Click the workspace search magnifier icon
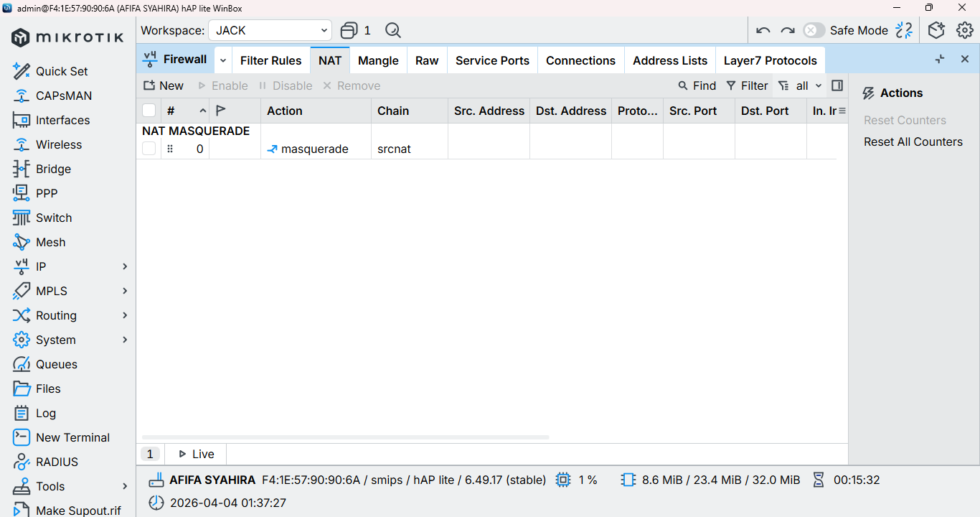Screen dimensions: 980x517 coord(392,30)
